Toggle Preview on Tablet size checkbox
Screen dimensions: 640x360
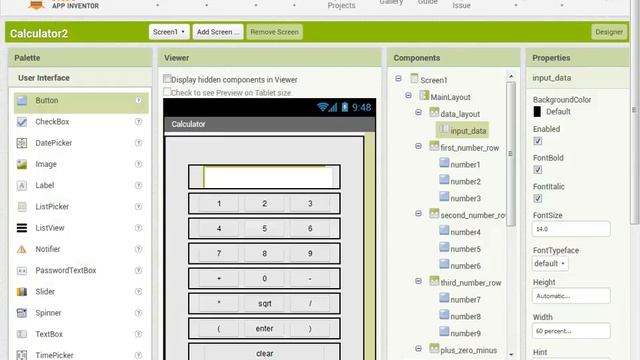point(167,91)
